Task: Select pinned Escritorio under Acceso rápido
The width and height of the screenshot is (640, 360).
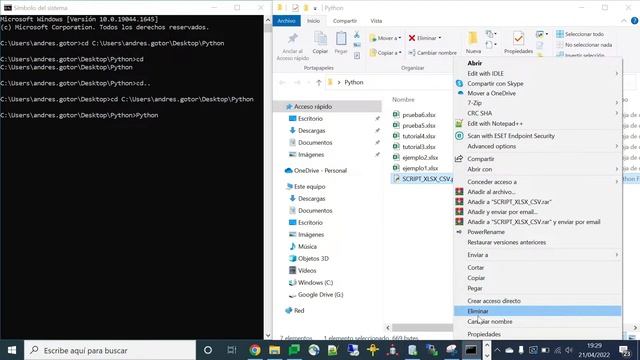Action: pyautogui.click(x=310, y=119)
